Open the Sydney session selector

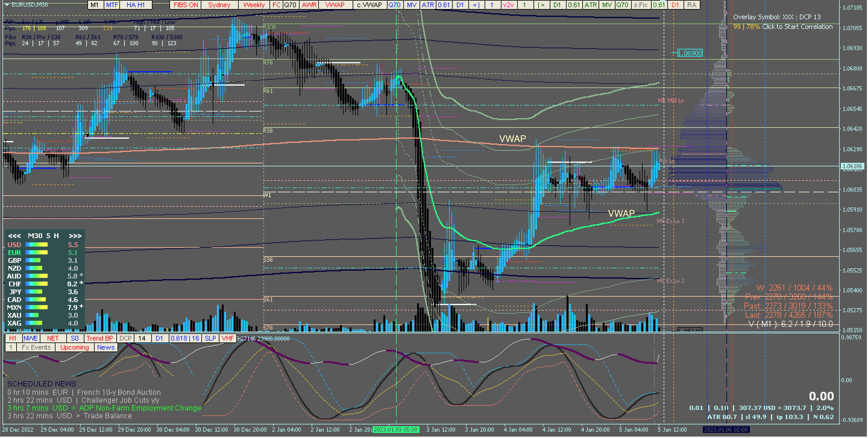click(219, 5)
